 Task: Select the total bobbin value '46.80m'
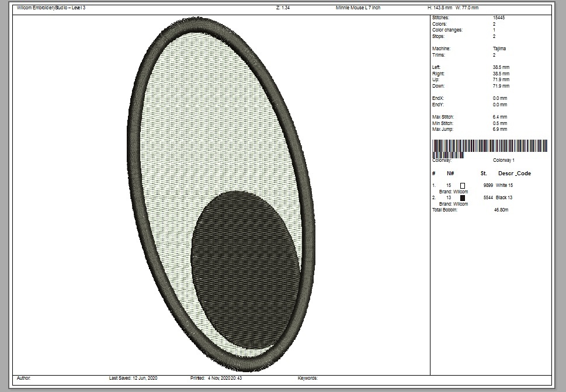[x=501, y=210]
